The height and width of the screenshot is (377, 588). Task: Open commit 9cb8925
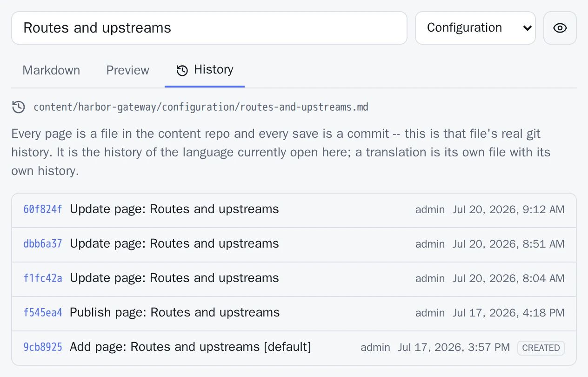tap(43, 347)
